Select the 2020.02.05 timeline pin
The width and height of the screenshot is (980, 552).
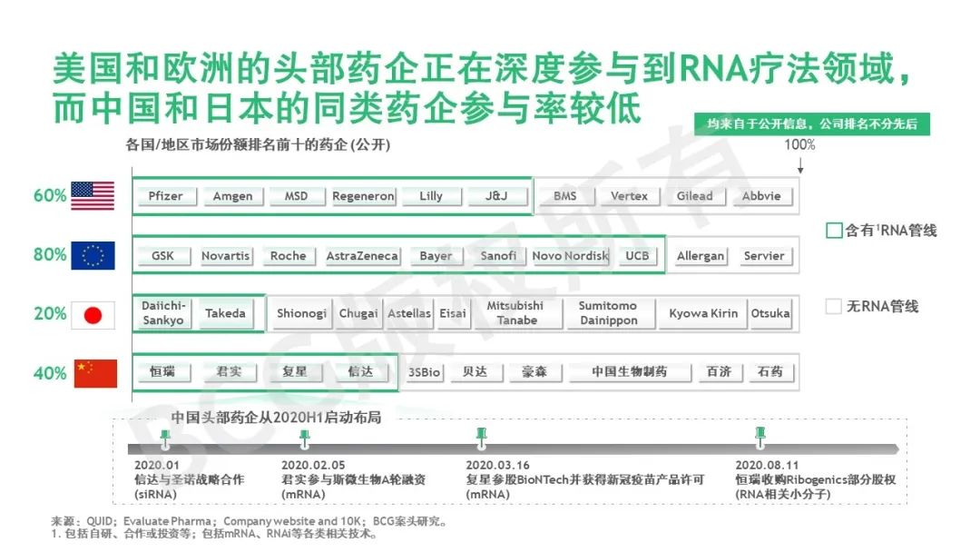[x=304, y=439]
